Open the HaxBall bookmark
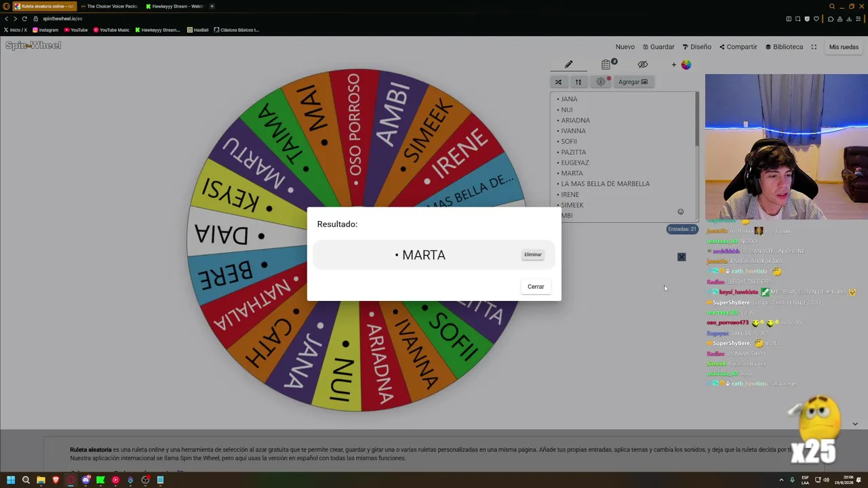Screen dimensions: 868x488 tap(198, 30)
